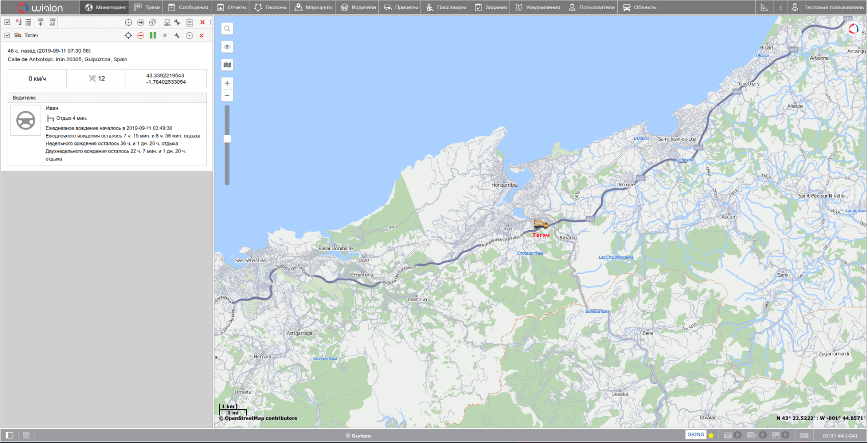Toggle map visibility eye icon
The width and height of the screenshot is (868, 443).
(x=227, y=47)
